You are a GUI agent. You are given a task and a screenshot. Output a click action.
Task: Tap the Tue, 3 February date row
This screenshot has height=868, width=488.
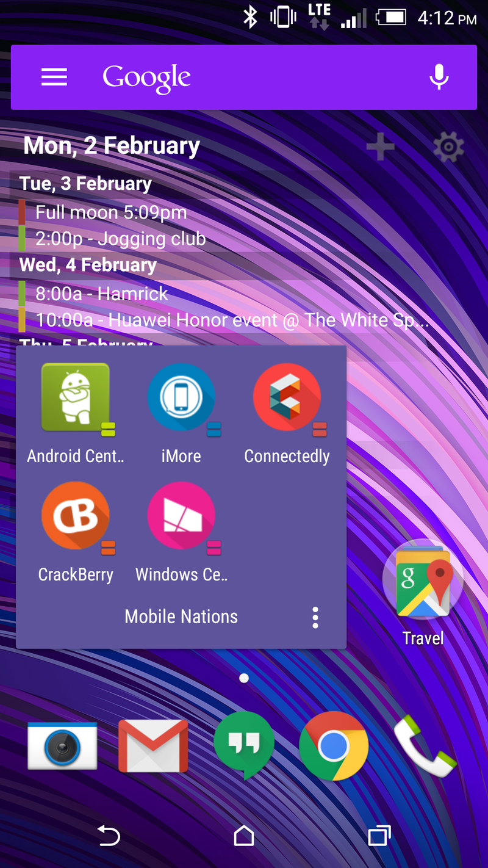point(85,184)
